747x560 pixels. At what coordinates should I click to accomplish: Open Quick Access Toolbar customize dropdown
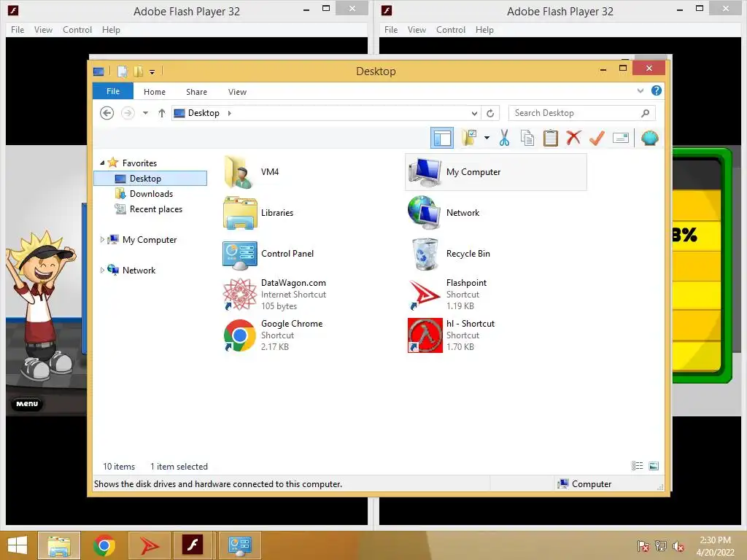[152, 72]
